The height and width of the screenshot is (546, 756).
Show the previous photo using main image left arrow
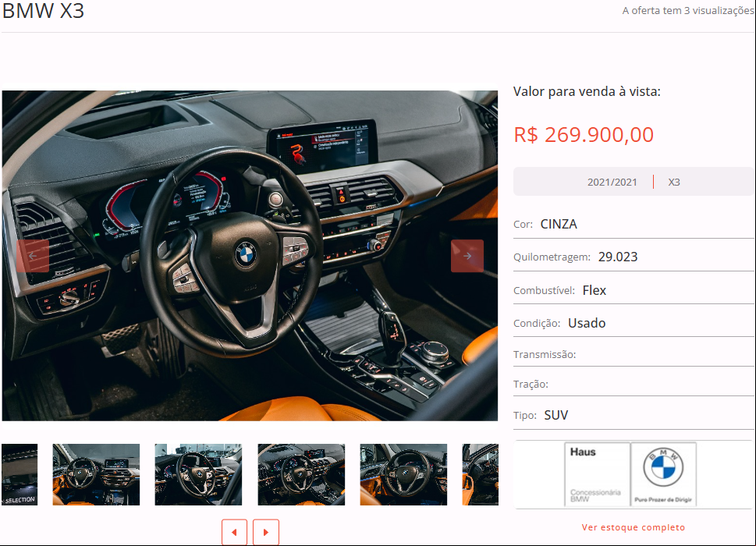[x=33, y=256]
